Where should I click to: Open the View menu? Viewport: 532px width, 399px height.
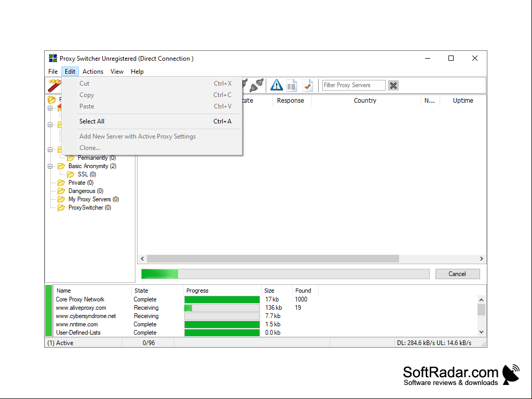[x=117, y=72]
